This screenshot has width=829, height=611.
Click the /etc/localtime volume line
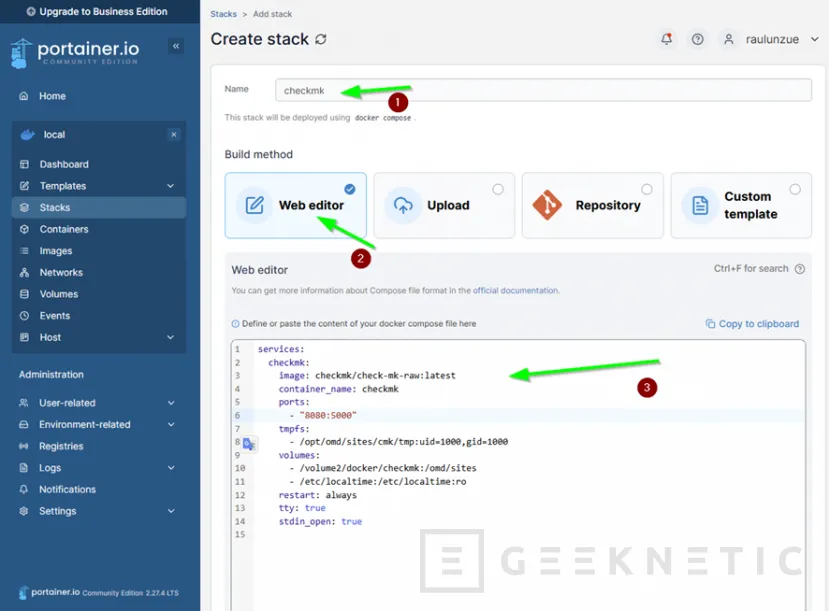click(378, 482)
